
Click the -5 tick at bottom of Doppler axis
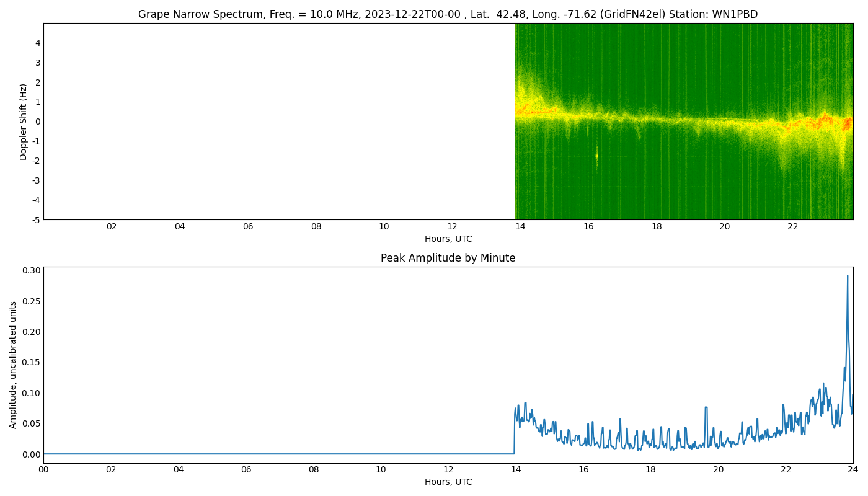(36, 220)
